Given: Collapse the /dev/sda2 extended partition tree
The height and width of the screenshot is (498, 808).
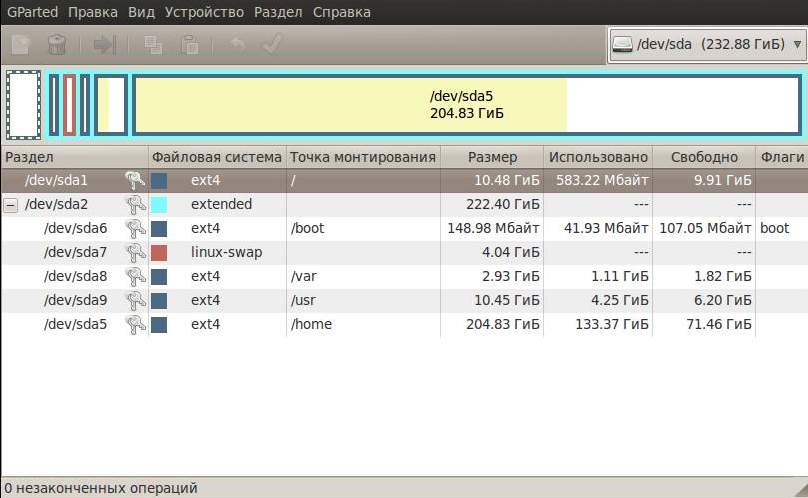Looking at the screenshot, I should click(x=11, y=204).
